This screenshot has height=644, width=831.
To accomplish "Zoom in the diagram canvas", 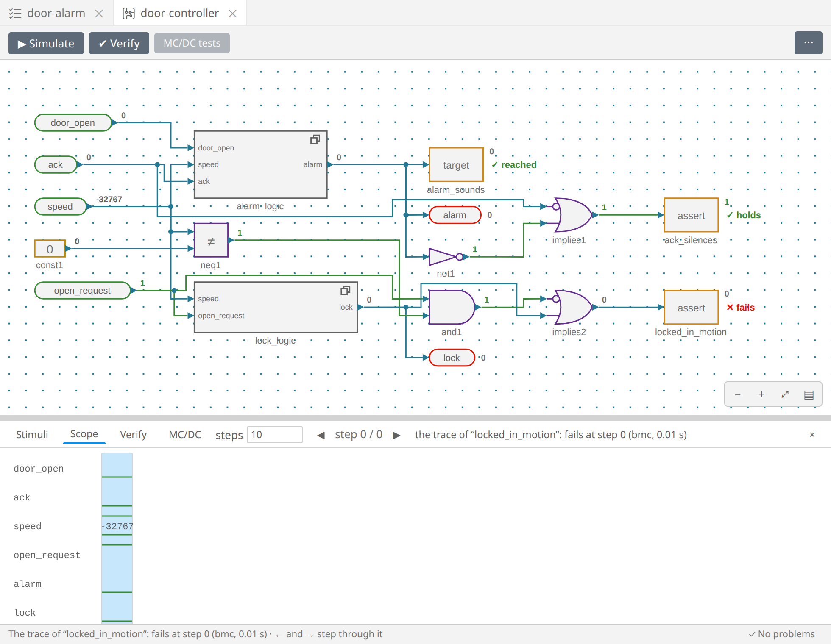I will click(761, 394).
